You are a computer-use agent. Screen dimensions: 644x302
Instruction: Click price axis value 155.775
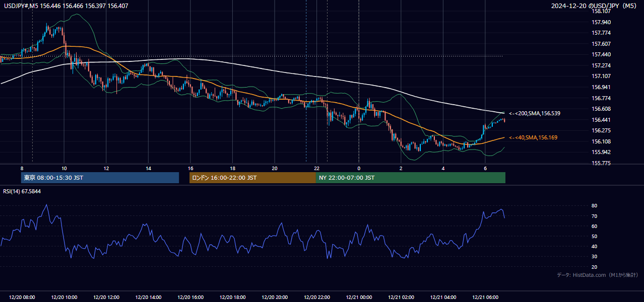click(601, 163)
